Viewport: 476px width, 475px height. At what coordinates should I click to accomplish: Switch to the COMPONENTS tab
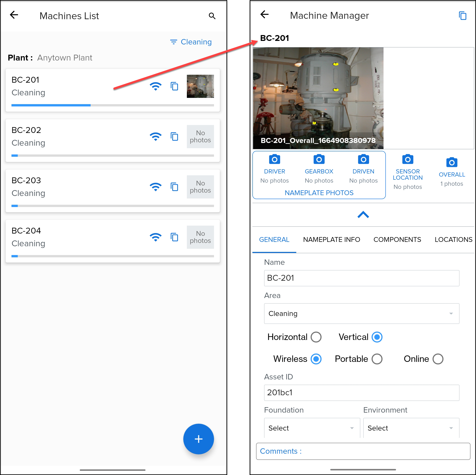pos(397,240)
